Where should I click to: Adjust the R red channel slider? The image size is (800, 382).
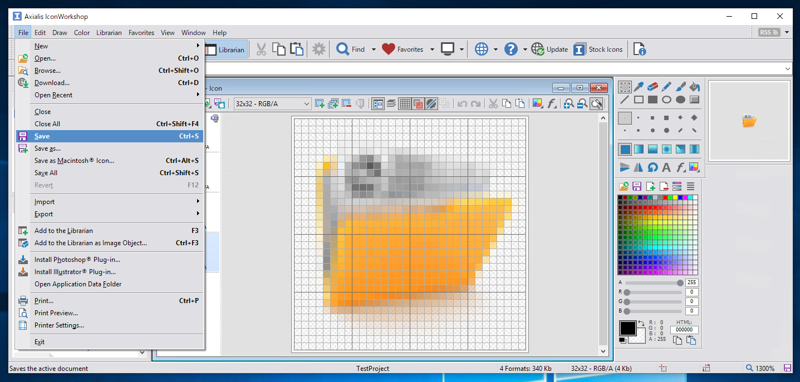(653, 292)
